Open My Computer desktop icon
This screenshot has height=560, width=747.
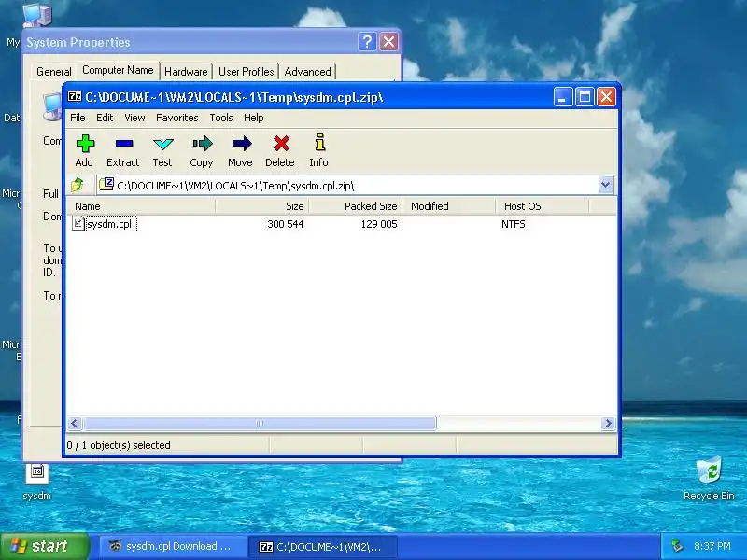coord(36,14)
